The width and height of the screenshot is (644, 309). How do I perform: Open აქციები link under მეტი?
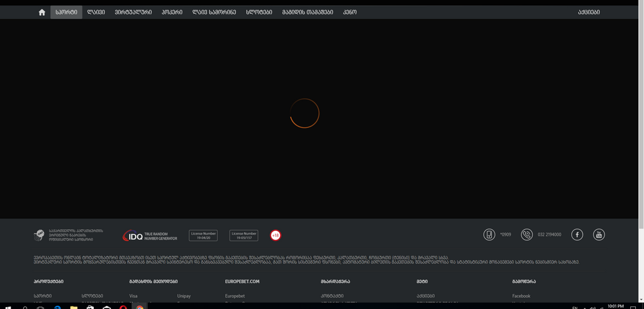pos(426,296)
